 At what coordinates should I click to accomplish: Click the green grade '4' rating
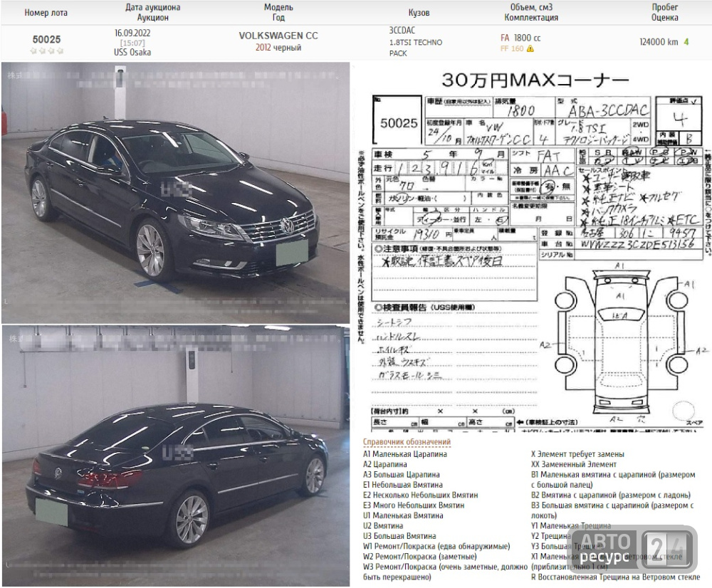tap(686, 42)
